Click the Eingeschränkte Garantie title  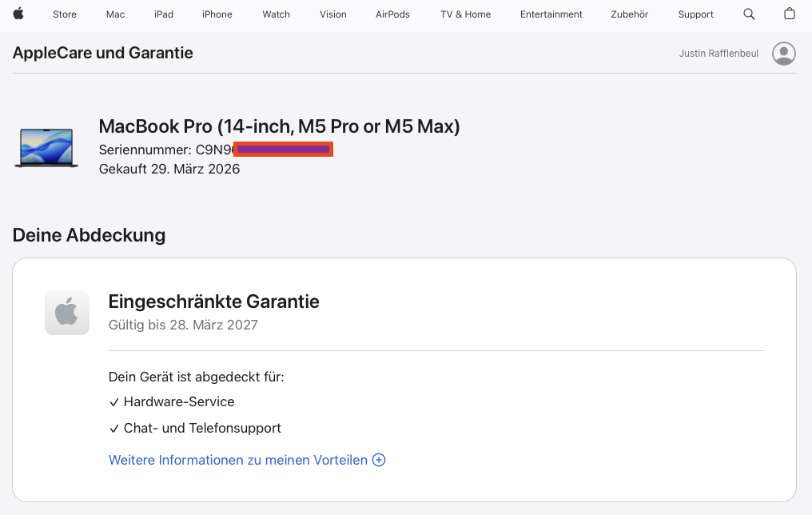pyautogui.click(x=214, y=301)
